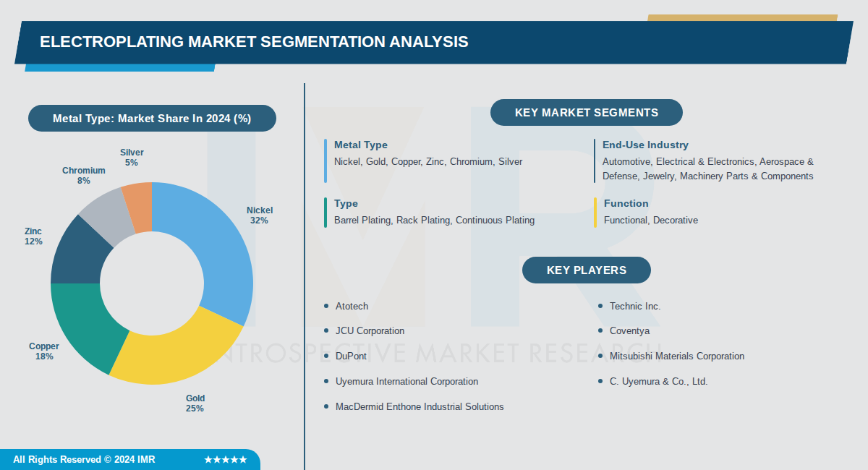Click the first star in the rating
Image resolution: width=868 pixels, height=470 pixels.
tap(208, 459)
